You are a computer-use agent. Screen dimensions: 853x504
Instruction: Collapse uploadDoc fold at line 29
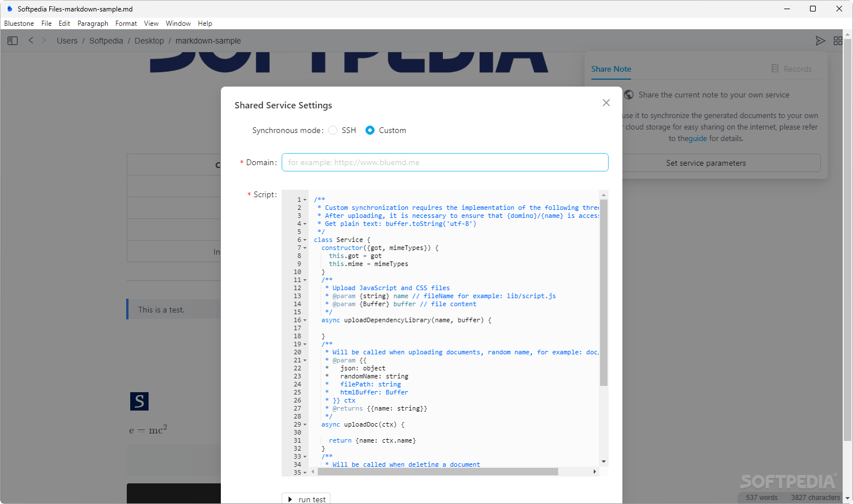pyautogui.click(x=305, y=425)
